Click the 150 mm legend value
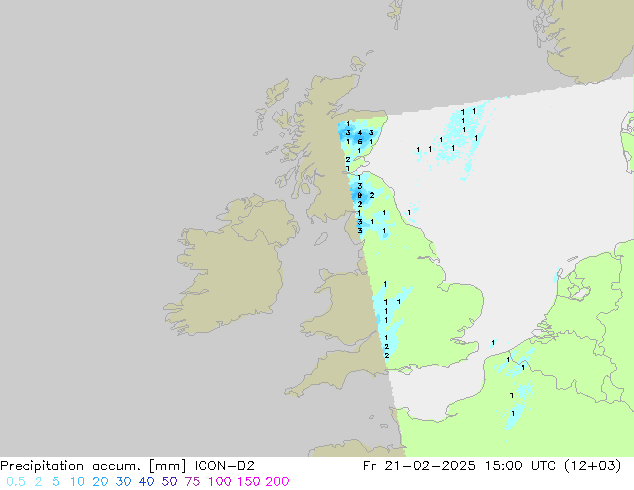Image resolution: width=634 pixels, height=490 pixels. [x=249, y=482]
